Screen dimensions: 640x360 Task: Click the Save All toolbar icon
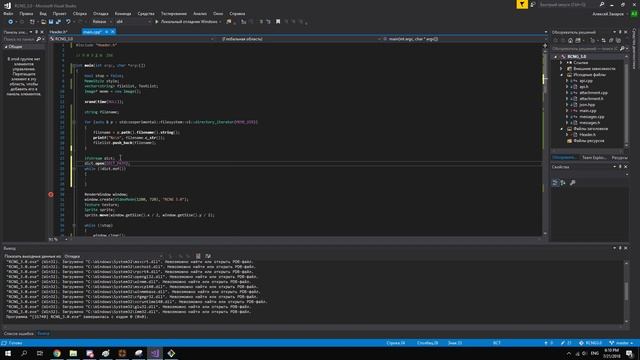[x=58, y=22]
